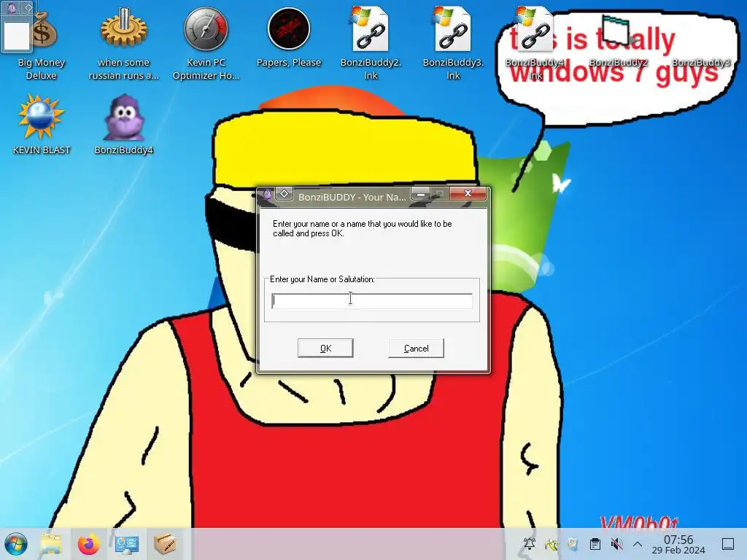
Task: Dismiss the name dialog with the Cancel button
Action: (417, 348)
